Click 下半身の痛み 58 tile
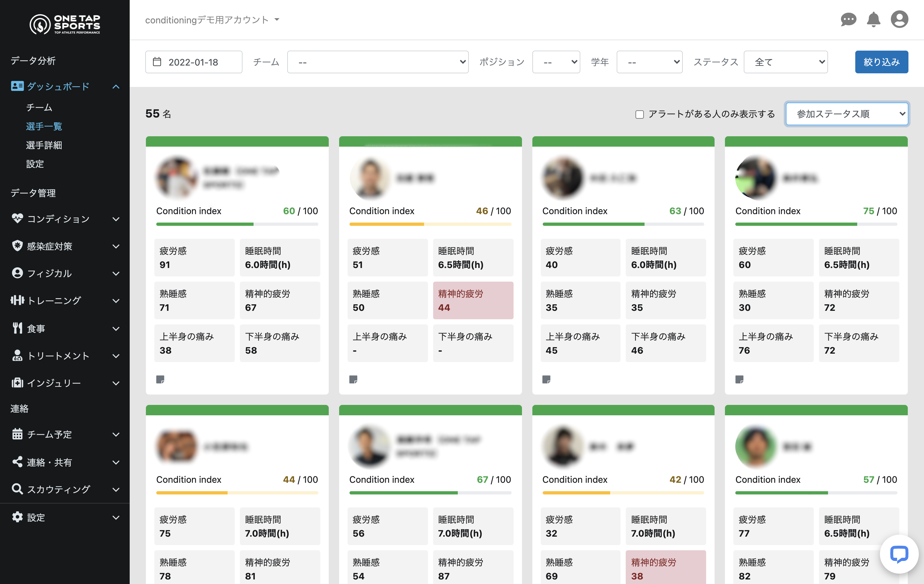 280,343
